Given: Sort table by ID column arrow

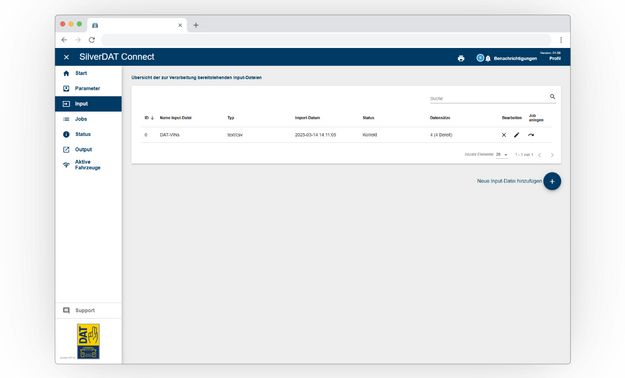Looking at the screenshot, I should pos(152,118).
